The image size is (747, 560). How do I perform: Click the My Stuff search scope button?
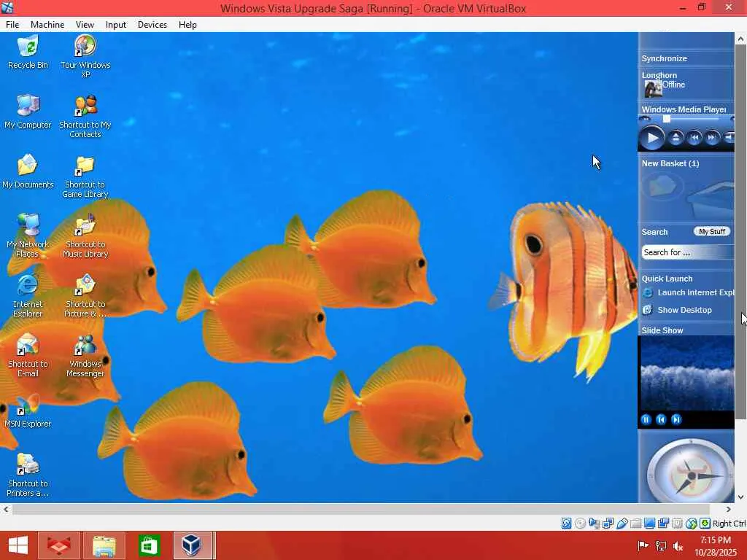point(712,231)
